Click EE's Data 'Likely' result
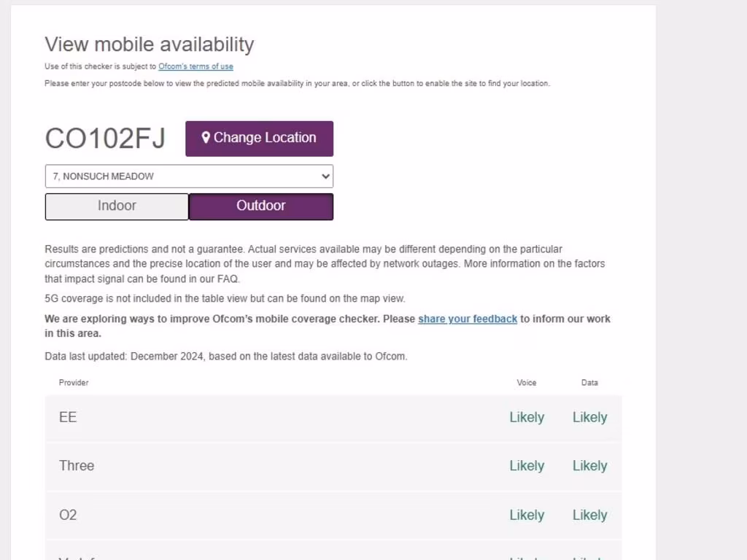747x560 pixels. (x=589, y=418)
